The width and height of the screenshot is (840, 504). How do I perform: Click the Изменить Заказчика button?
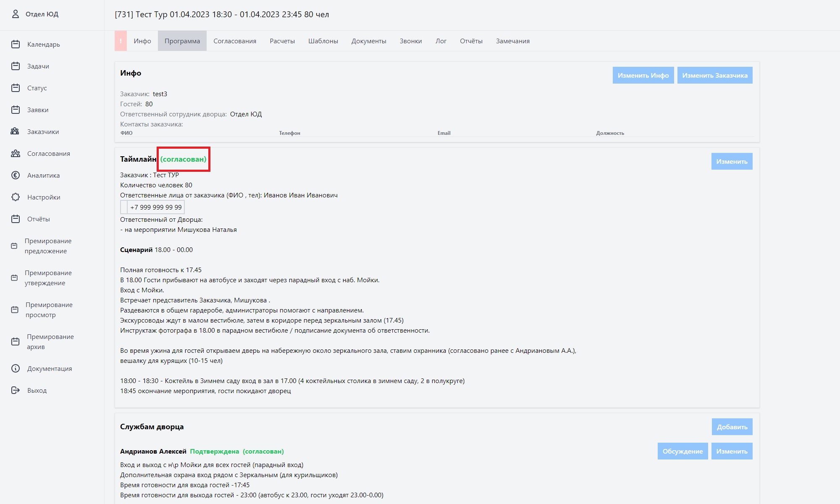click(x=715, y=75)
